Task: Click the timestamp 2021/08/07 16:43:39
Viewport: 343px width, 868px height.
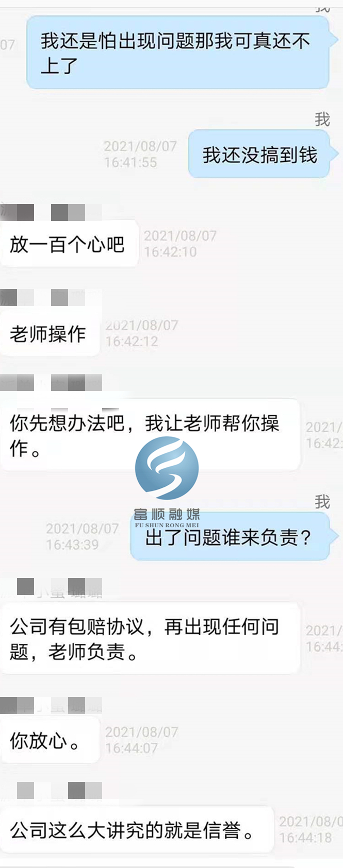Action: (x=82, y=536)
